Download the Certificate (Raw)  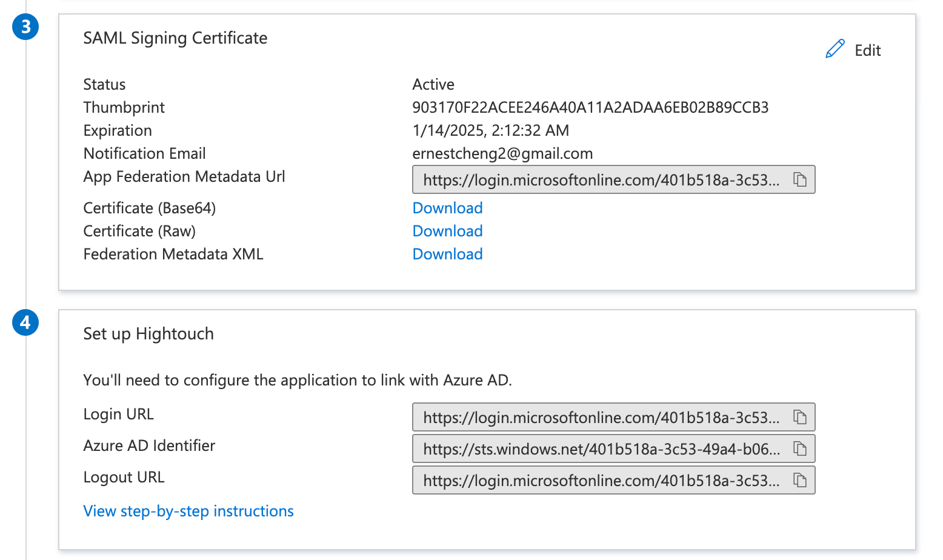(x=447, y=231)
